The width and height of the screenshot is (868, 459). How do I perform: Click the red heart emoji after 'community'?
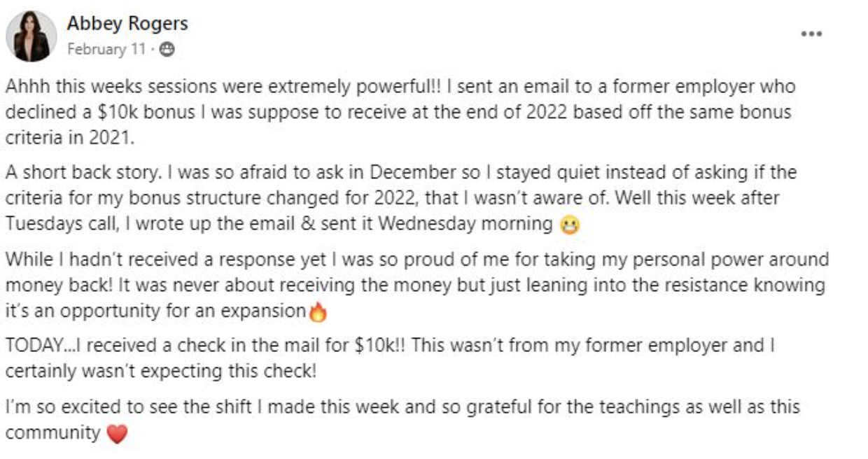click(117, 435)
